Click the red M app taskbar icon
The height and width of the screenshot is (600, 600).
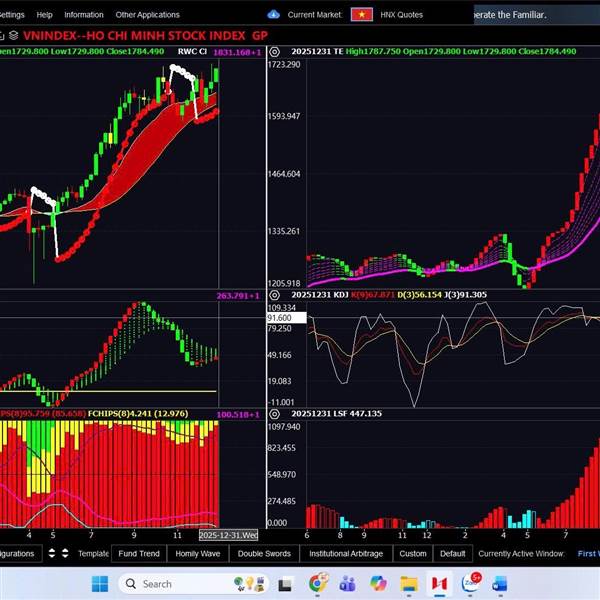[438, 583]
